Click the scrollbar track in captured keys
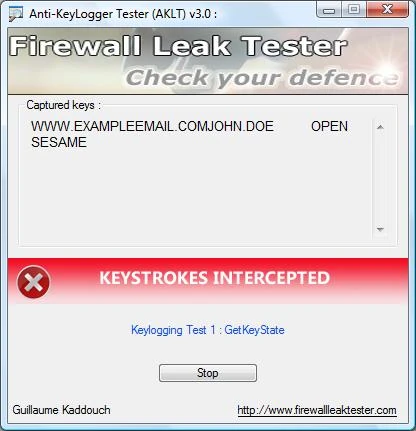The image size is (416, 431). pos(380,178)
